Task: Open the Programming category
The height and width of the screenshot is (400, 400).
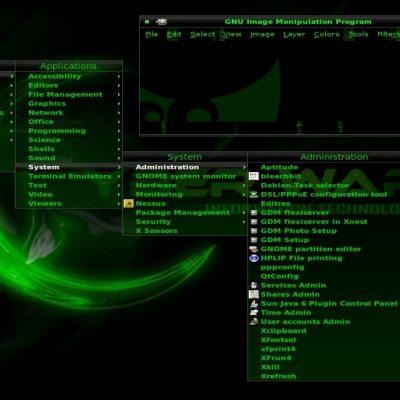Action: [69, 131]
